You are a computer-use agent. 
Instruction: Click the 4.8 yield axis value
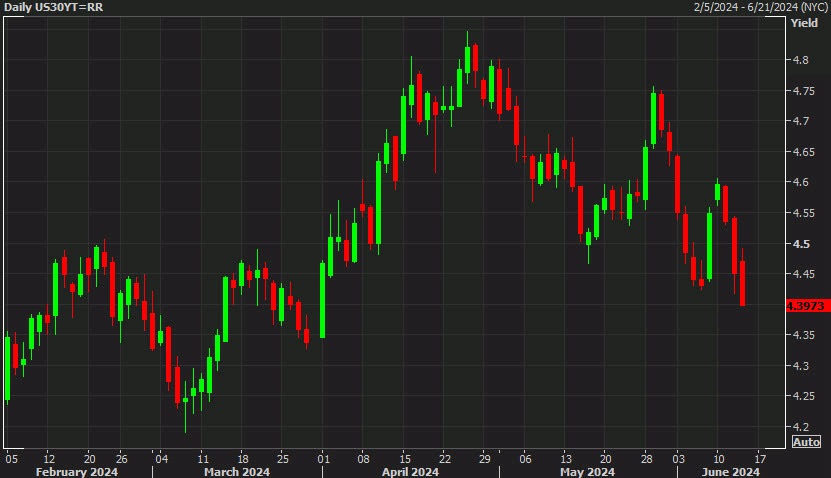point(802,60)
